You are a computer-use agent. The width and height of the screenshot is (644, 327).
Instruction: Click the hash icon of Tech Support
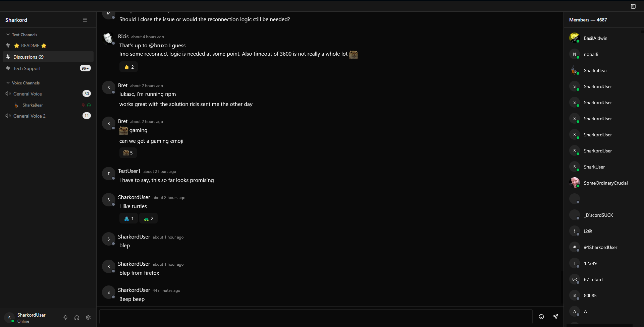(8, 68)
